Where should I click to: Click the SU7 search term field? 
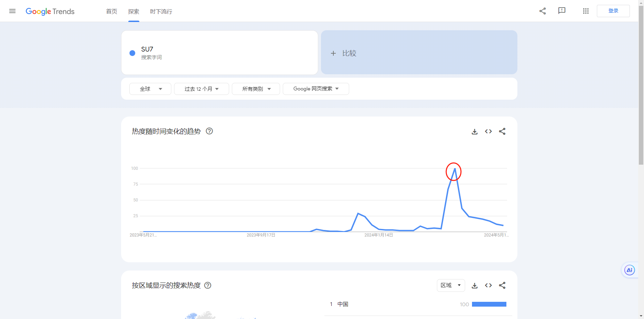click(206, 53)
